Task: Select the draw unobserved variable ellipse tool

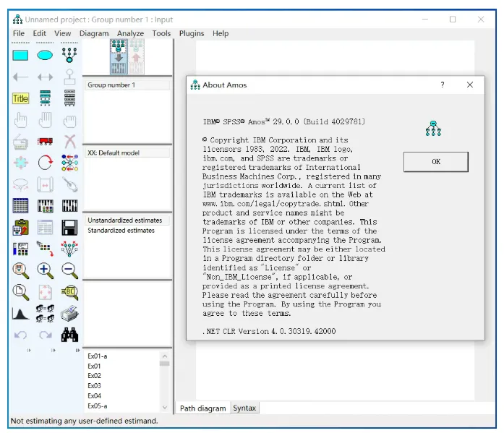Action: (x=45, y=55)
